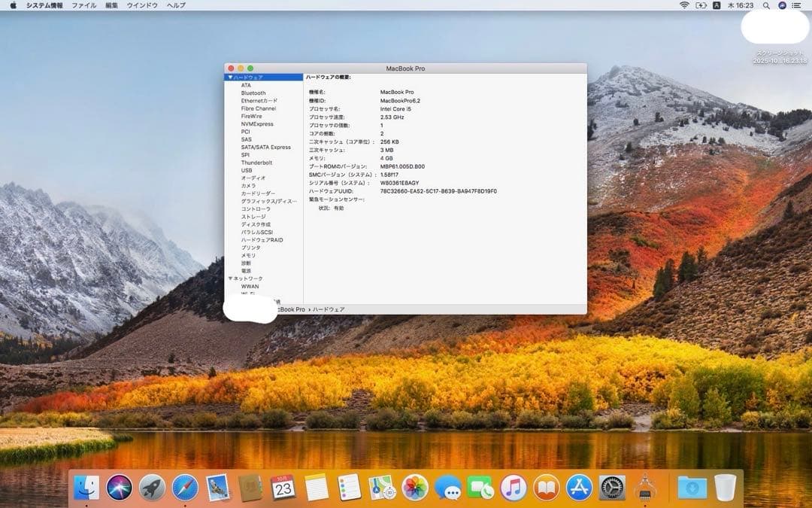Select Ethernetカード in the sidebar
The width and height of the screenshot is (812, 508).
click(x=259, y=101)
